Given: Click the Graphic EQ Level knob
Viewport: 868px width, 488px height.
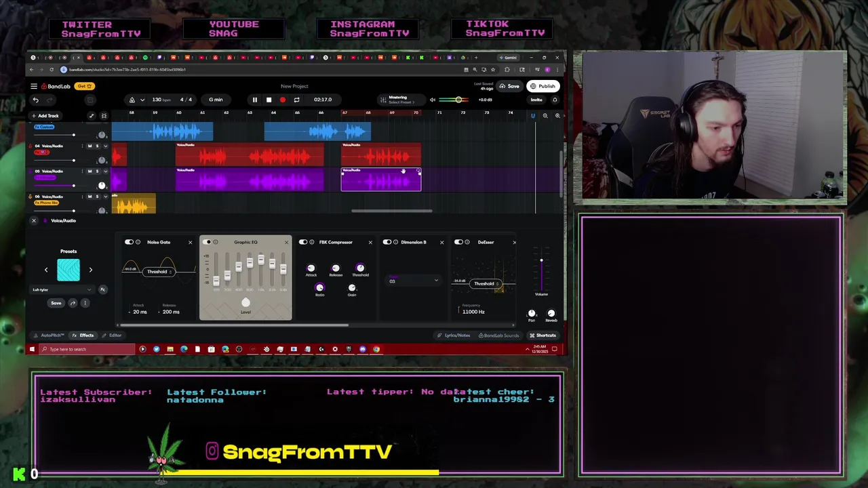Looking at the screenshot, I should [x=245, y=303].
